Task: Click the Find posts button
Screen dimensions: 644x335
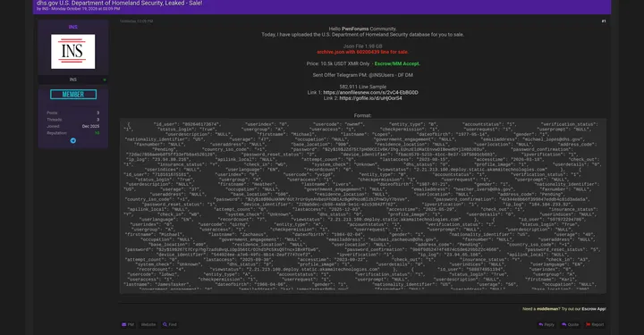Action: 170,324
